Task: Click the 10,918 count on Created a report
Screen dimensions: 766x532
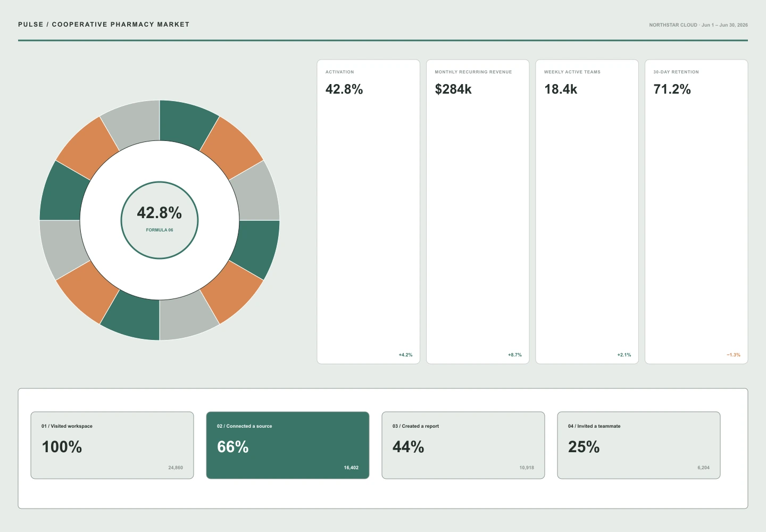Action: 527,468
